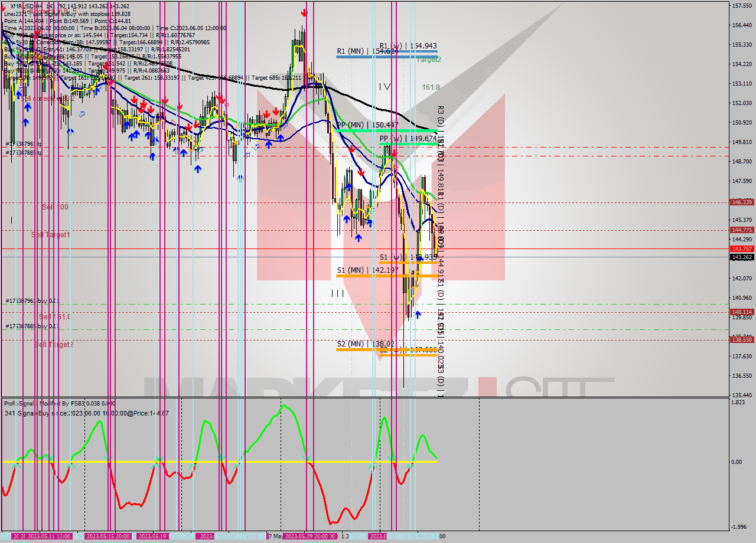This screenshot has width=756, height=543.
Task: Click the 144.775 price level marker
Action: point(741,230)
